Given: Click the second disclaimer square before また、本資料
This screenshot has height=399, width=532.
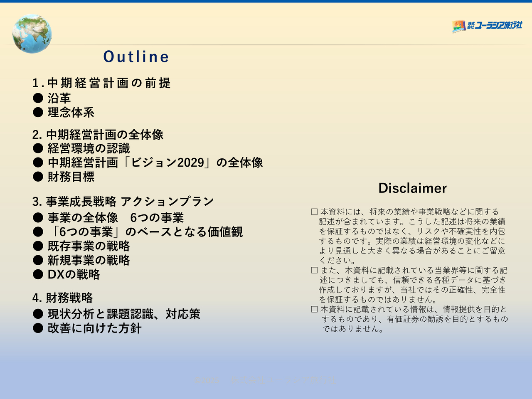Looking at the screenshot, I should click(x=314, y=271).
